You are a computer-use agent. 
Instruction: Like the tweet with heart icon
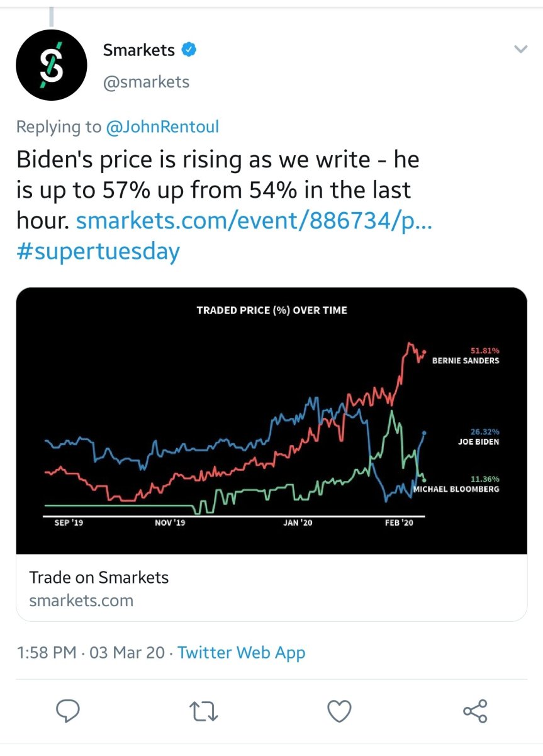340,711
